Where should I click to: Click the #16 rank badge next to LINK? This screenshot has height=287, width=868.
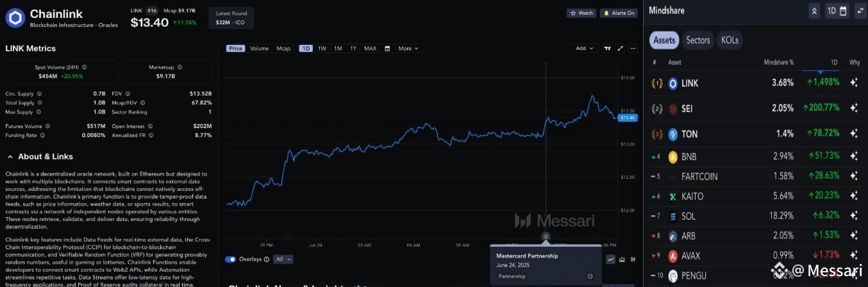point(152,11)
